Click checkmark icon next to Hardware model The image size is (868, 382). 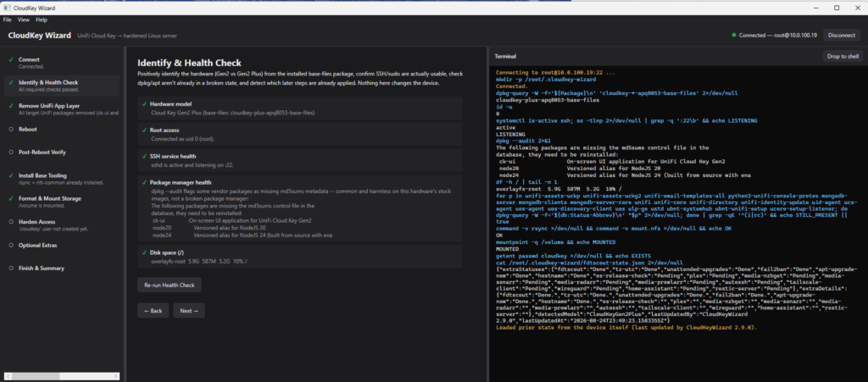point(144,104)
